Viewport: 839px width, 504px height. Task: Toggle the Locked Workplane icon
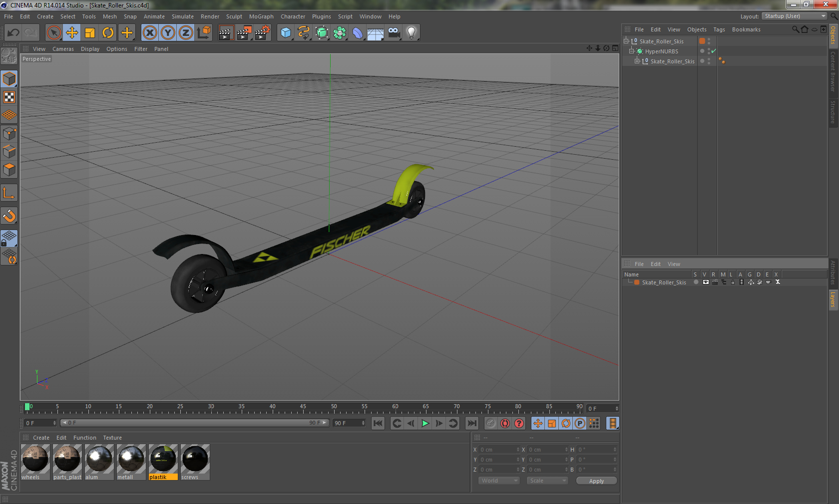tap(9, 239)
